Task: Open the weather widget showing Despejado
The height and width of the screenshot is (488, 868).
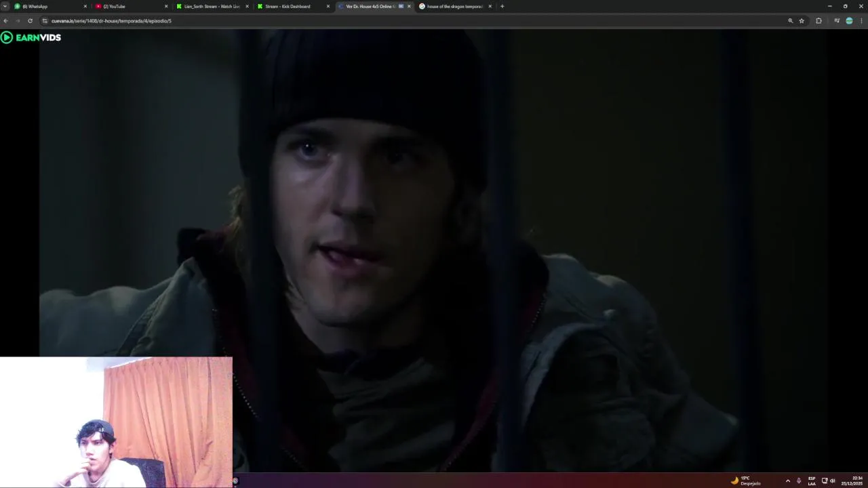Action: [745, 481]
